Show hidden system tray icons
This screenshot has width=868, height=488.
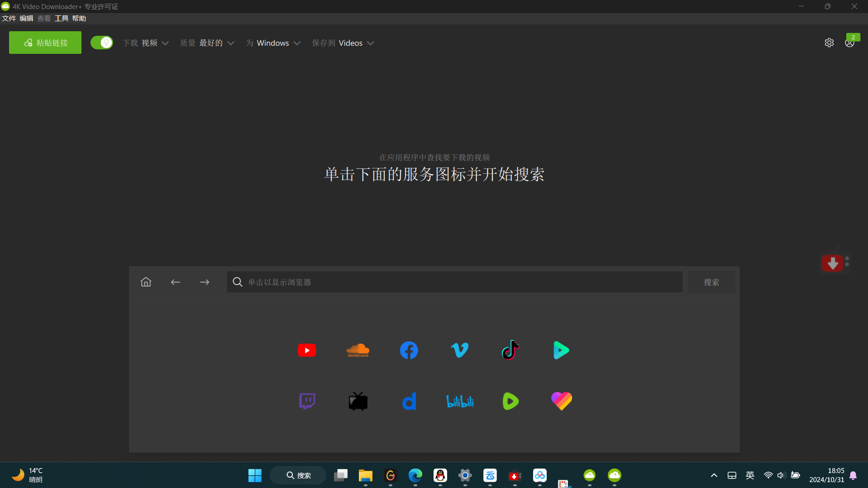714,475
